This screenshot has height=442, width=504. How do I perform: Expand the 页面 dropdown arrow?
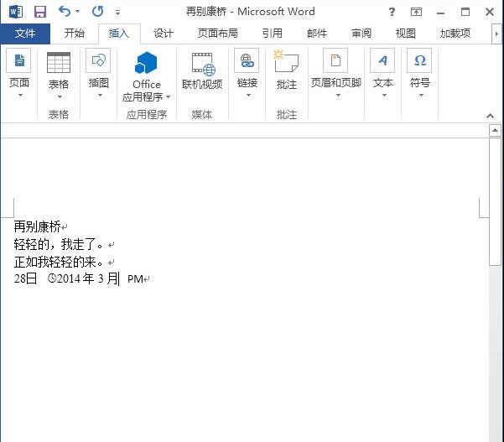click(x=20, y=95)
